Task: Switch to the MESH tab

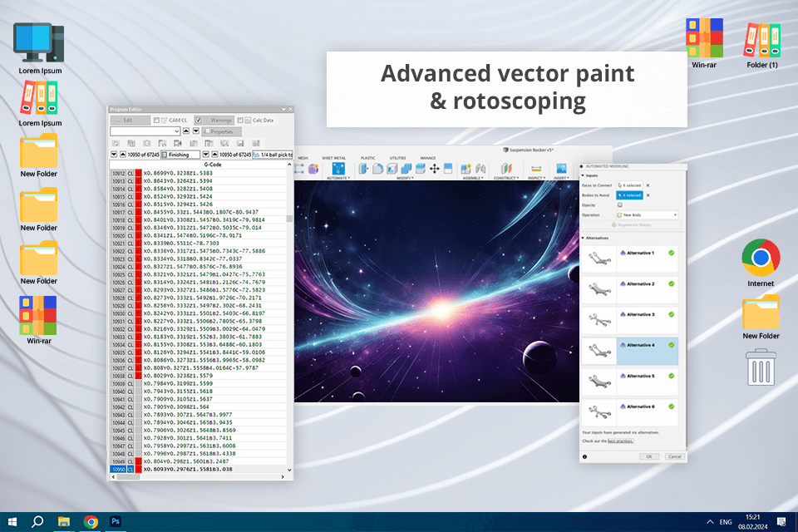Action: 303,158
